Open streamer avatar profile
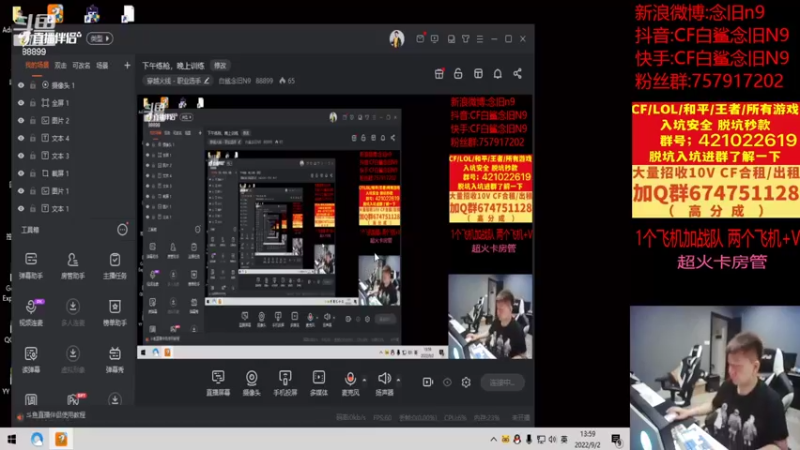The image size is (800, 450). [x=396, y=38]
